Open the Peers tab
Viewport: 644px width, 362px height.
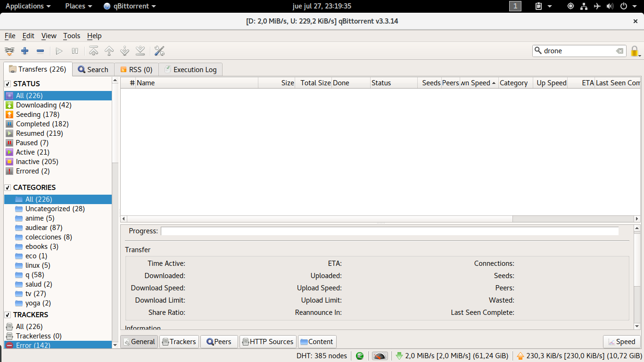tap(219, 341)
